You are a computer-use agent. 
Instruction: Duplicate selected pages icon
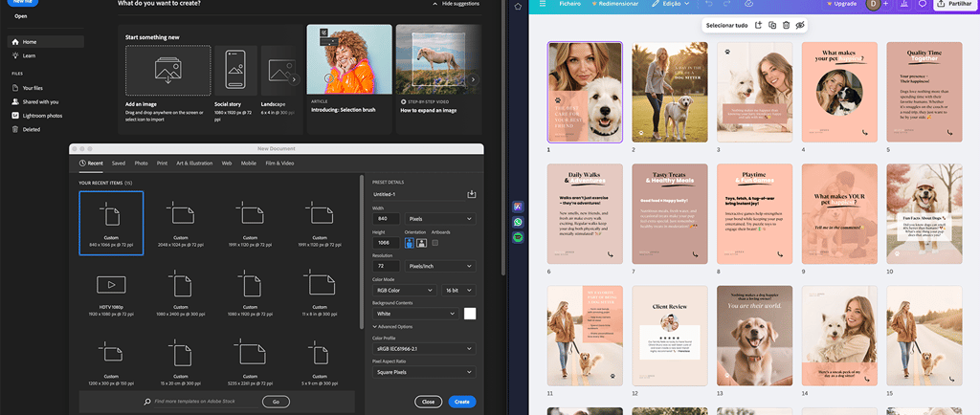tap(772, 25)
